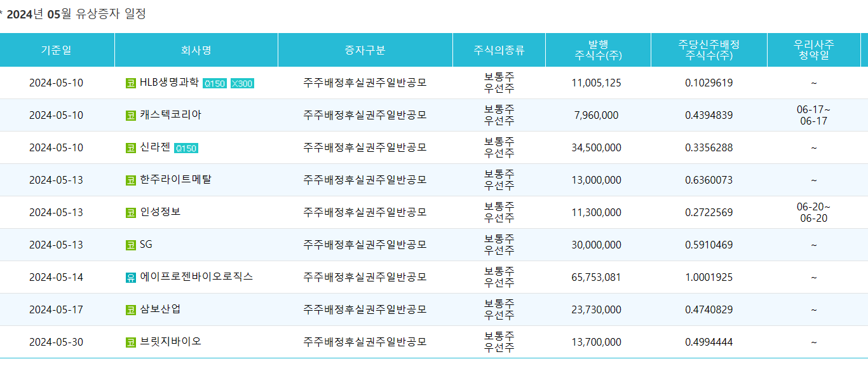
Task: Click the 기준일 column header
Action: [57, 50]
